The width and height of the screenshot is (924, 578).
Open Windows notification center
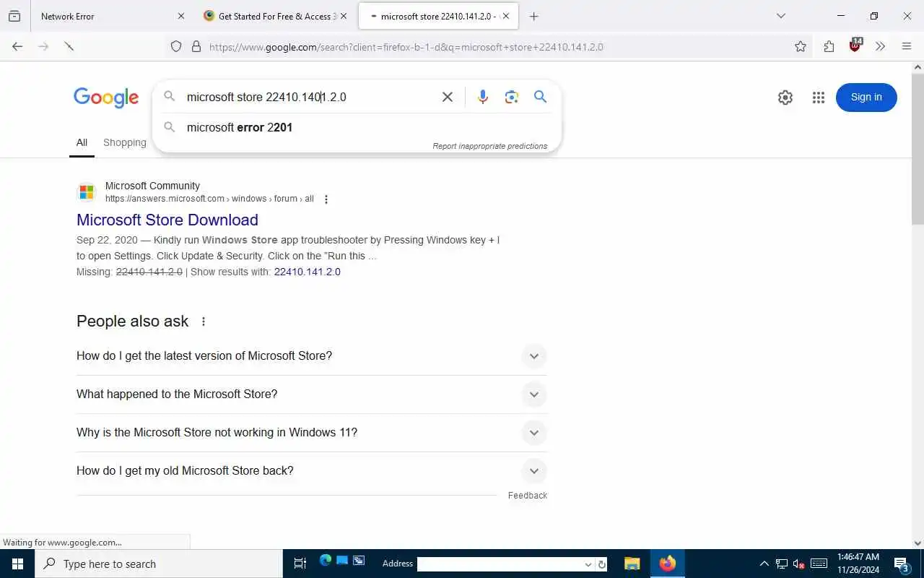tap(901, 564)
